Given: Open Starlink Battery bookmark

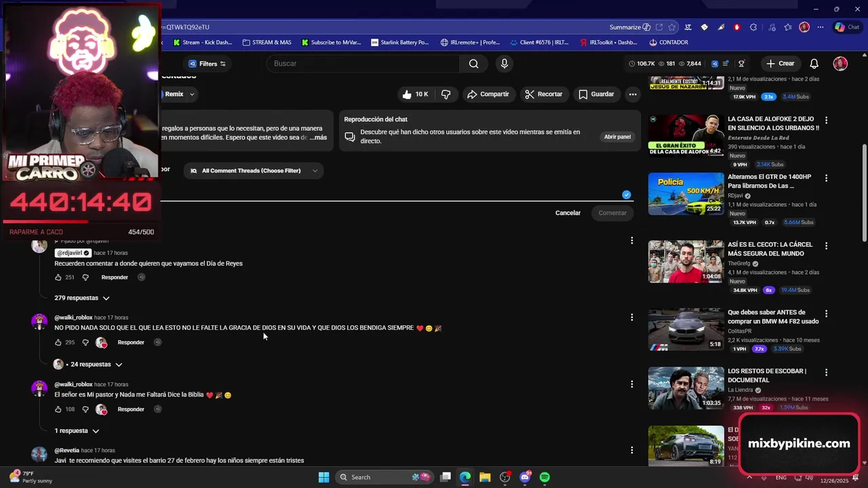Looking at the screenshot, I should tap(400, 42).
